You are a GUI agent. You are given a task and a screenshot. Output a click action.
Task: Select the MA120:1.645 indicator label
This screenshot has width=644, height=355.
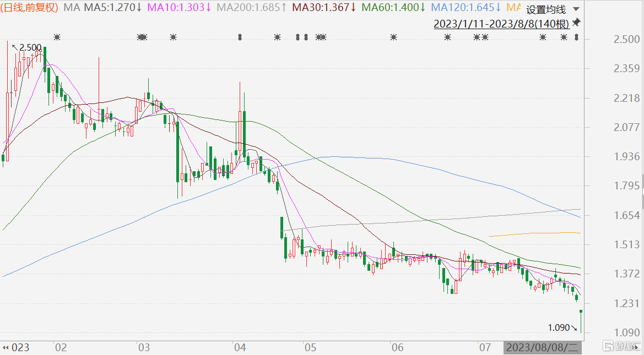pos(467,7)
